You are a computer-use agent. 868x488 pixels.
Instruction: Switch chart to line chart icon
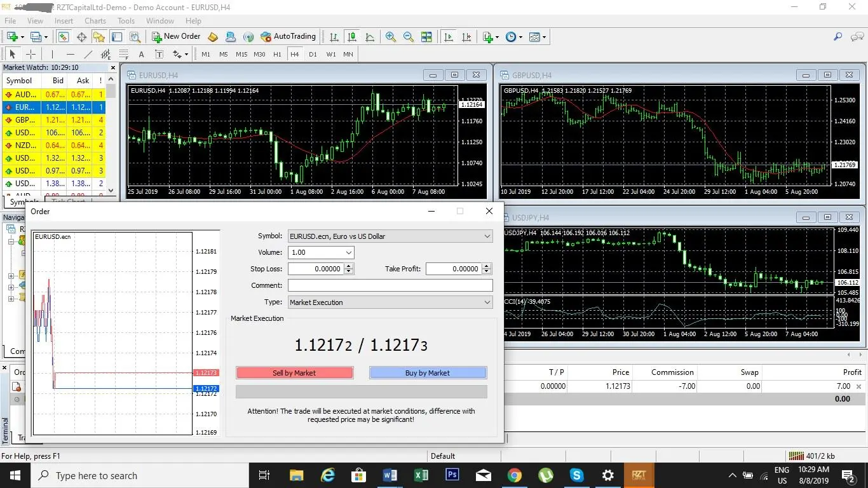370,37
